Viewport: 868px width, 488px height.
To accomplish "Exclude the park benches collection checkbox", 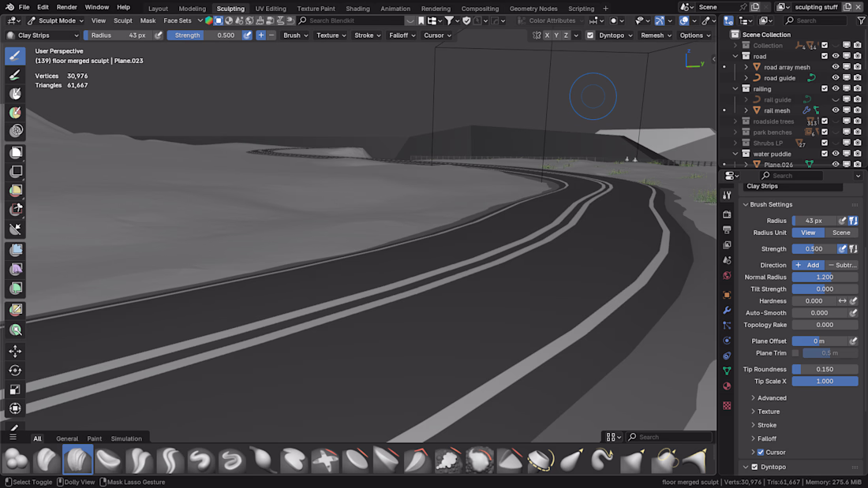I will pyautogui.click(x=825, y=132).
